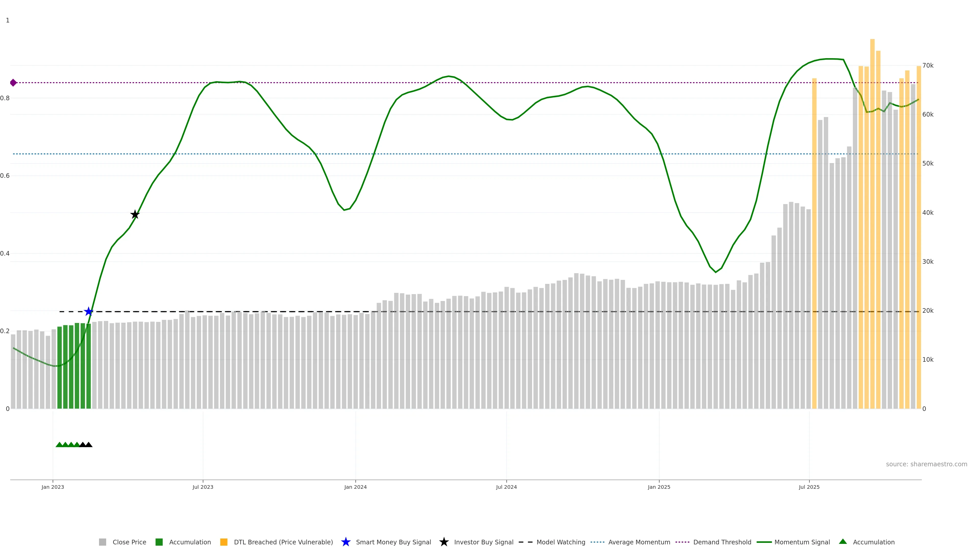
Task: Click the Jan 2023 axis label
Action: 53,487
